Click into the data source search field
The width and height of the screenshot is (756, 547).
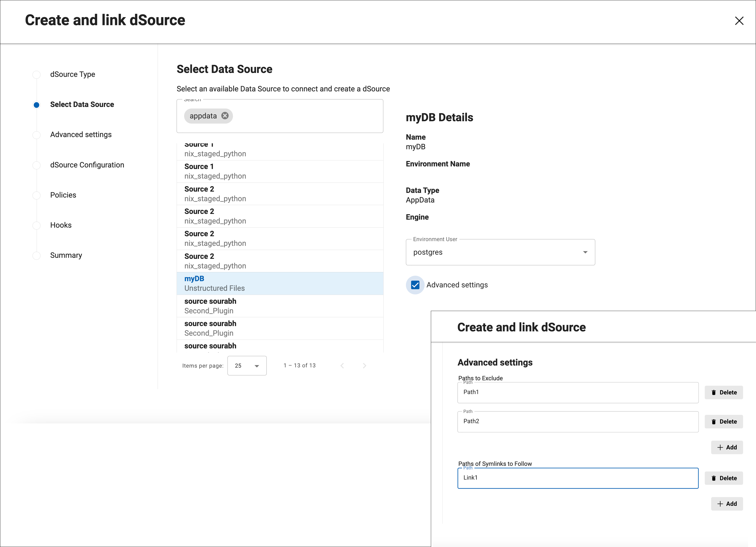(307, 116)
